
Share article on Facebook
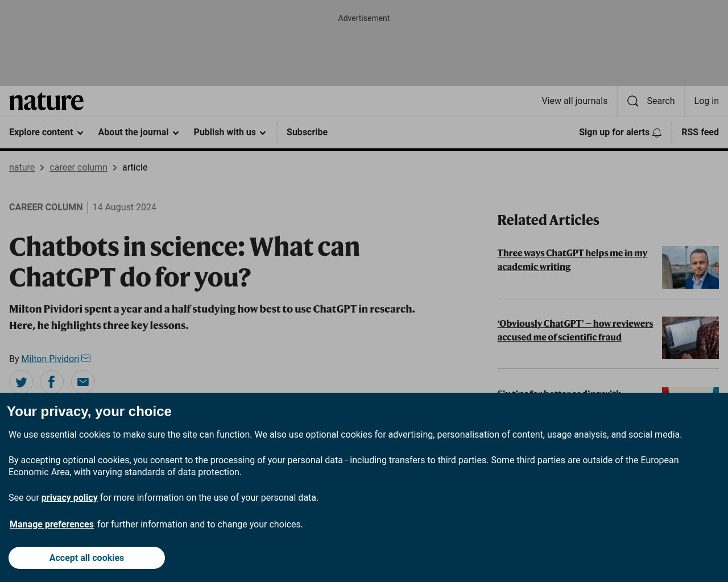coord(52,382)
